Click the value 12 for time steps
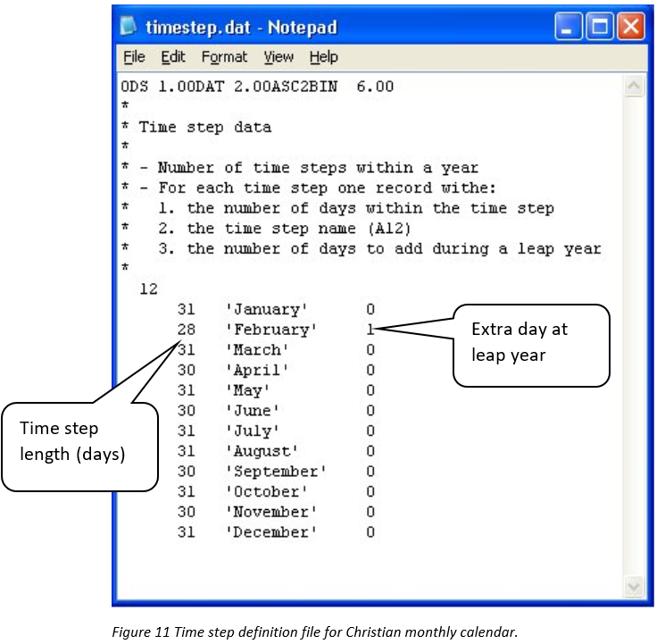The width and height of the screenshot is (665, 644). (149, 289)
